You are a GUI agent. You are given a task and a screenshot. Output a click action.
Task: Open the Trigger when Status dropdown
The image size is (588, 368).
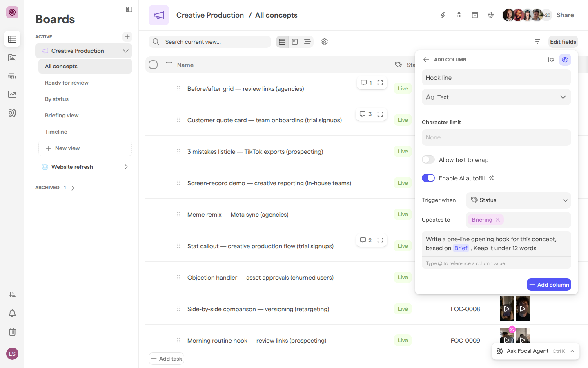pos(519,200)
